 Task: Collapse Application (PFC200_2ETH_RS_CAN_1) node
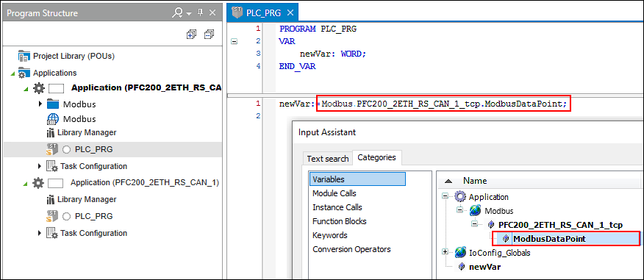point(26,183)
